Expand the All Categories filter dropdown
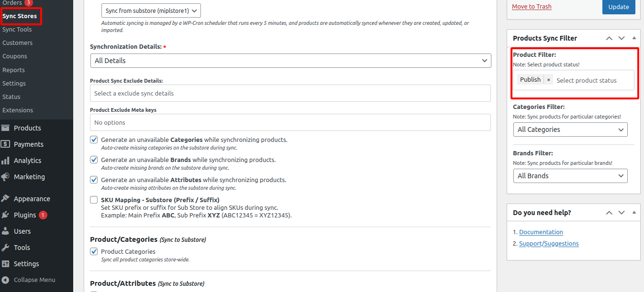The image size is (644, 292). point(570,130)
